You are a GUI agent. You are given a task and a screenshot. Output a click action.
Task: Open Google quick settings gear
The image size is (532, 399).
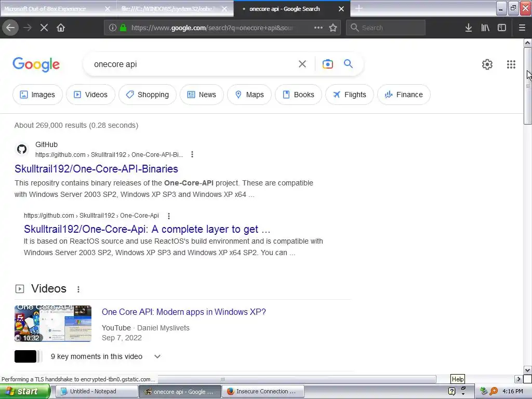pos(487,64)
